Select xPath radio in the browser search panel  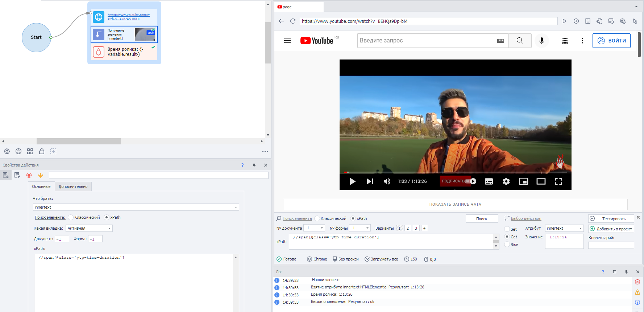point(353,218)
